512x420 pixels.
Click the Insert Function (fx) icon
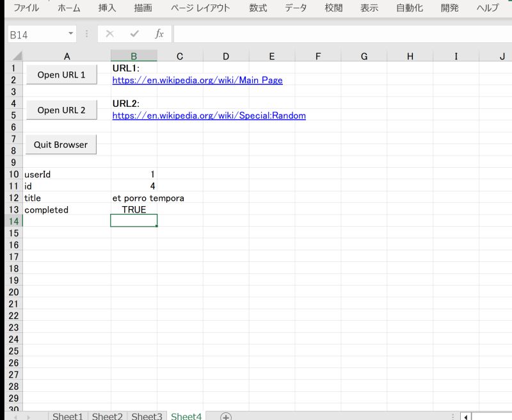tap(159, 33)
